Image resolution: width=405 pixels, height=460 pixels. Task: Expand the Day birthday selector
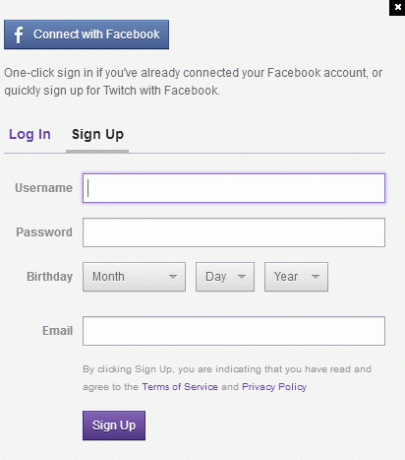pos(225,277)
